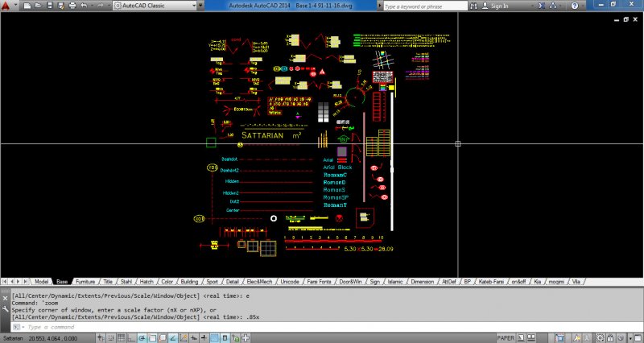
Task: Toggle 3D Object Snap in status bar
Action: 163,338
